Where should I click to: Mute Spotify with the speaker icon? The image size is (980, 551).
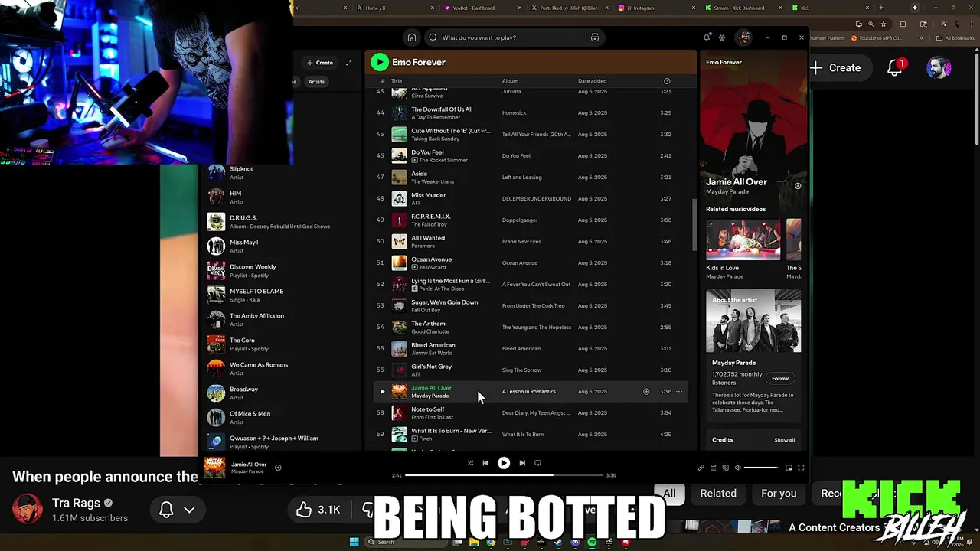click(x=738, y=468)
